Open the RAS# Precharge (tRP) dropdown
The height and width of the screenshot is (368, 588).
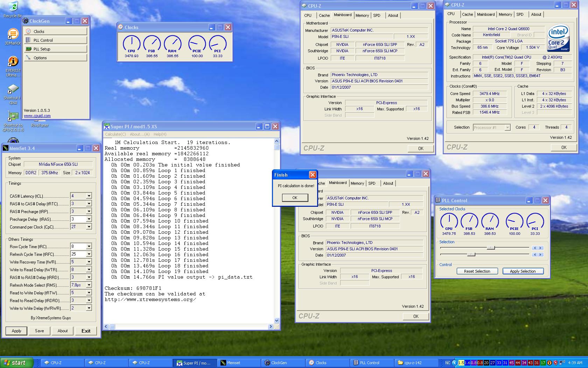89,211
